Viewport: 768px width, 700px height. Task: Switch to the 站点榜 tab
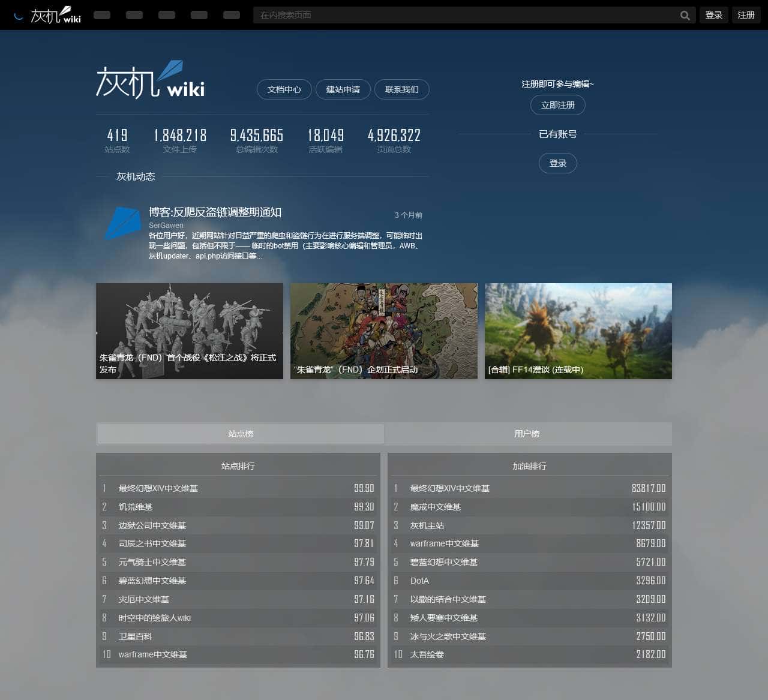(x=241, y=434)
